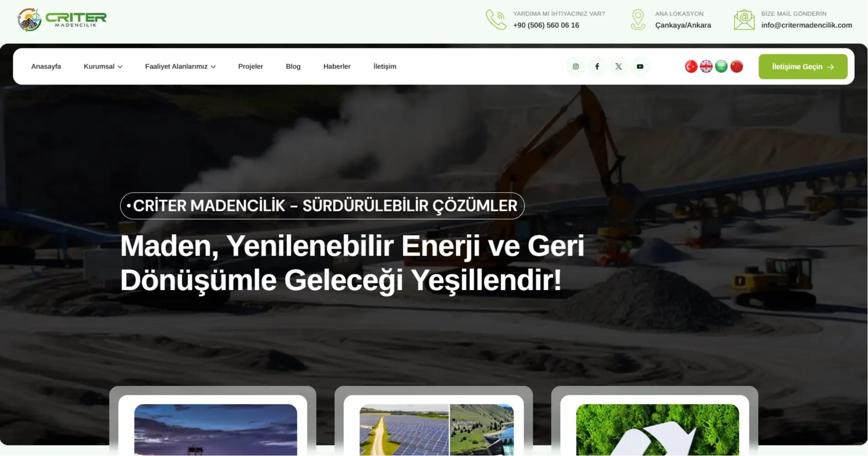
Task: Open the Projeler menu item
Action: [250, 67]
